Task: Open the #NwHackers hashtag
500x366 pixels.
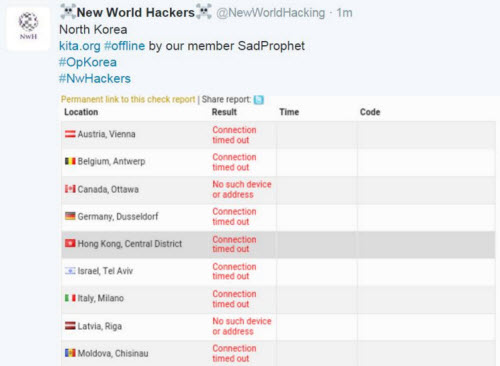Action: pyautogui.click(x=95, y=79)
